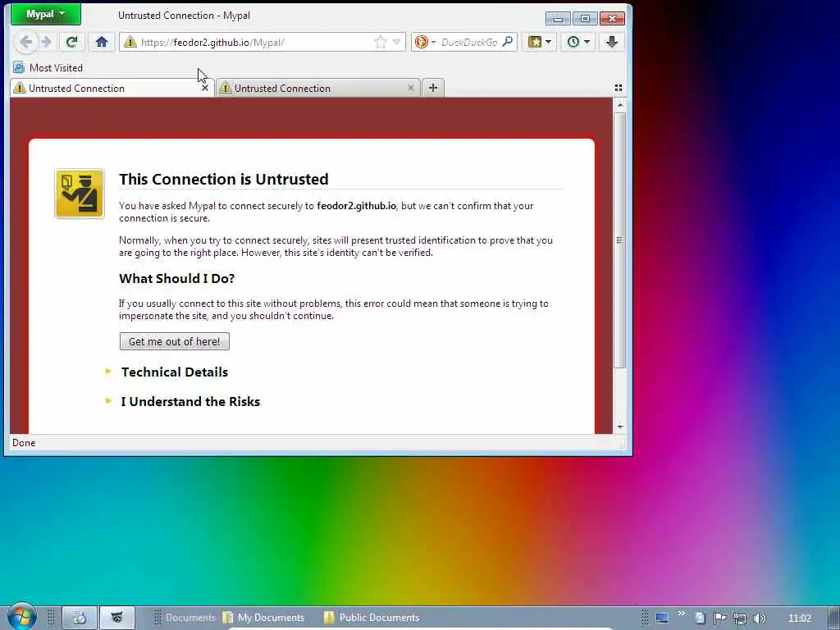Show all tabs with the grid icon
Image resolution: width=840 pixels, height=630 pixels.
pyautogui.click(x=619, y=88)
